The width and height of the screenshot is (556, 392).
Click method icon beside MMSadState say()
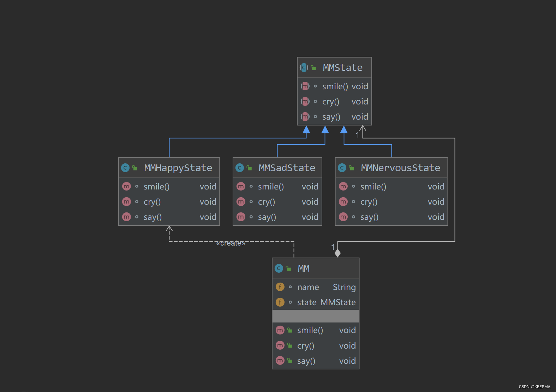pyautogui.click(x=241, y=217)
